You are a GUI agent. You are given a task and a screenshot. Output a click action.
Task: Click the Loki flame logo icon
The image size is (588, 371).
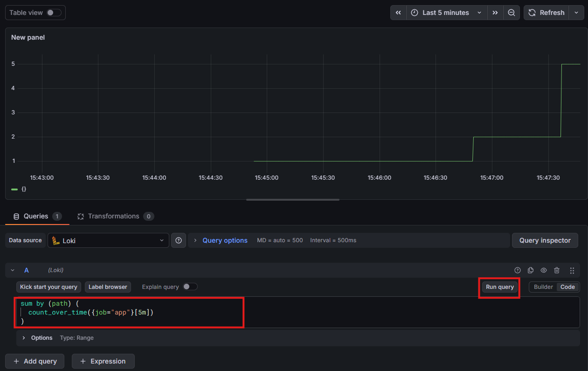(55, 241)
